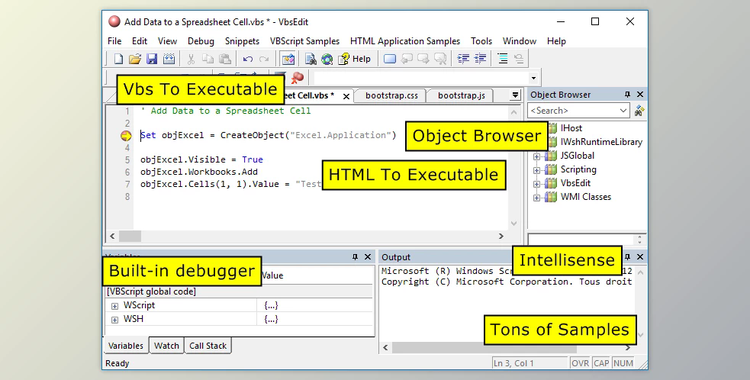Open Find in files binoculars icon
Image resolution: width=750 pixels, height=380 pixels.
click(x=310, y=59)
